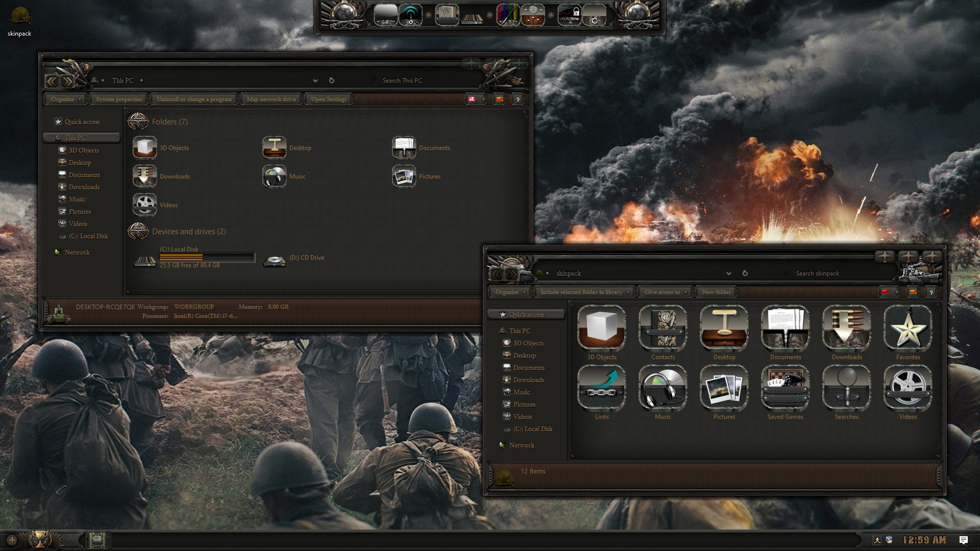Open the Contacts folder icon
Image resolution: width=980 pixels, height=551 pixels.
click(x=663, y=329)
